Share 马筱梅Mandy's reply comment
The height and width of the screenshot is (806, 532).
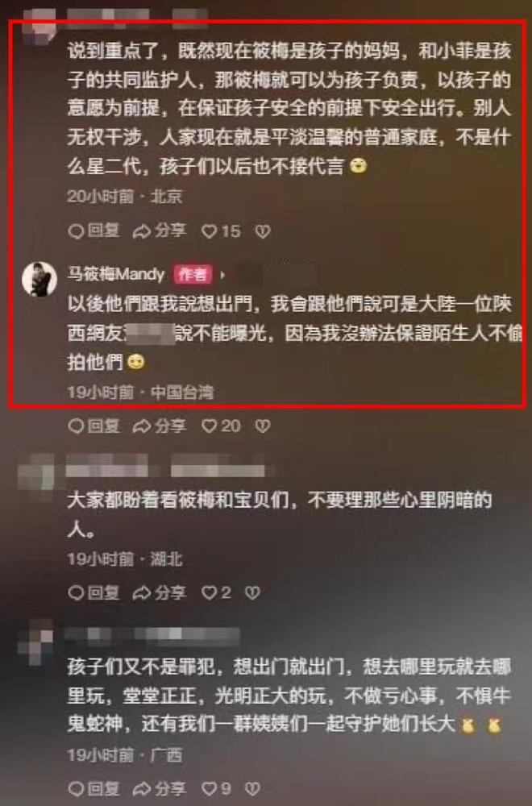pyautogui.click(x=160, y=426)
